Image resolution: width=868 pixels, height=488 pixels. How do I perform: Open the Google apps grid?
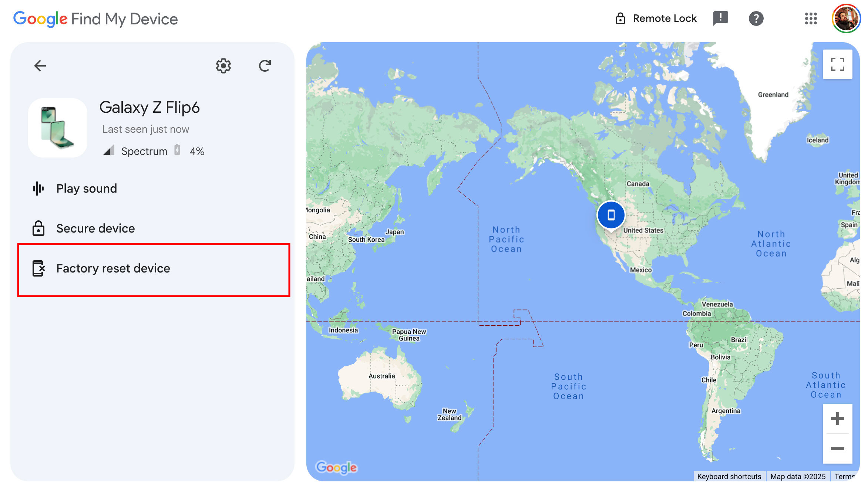tap(811, 18)
